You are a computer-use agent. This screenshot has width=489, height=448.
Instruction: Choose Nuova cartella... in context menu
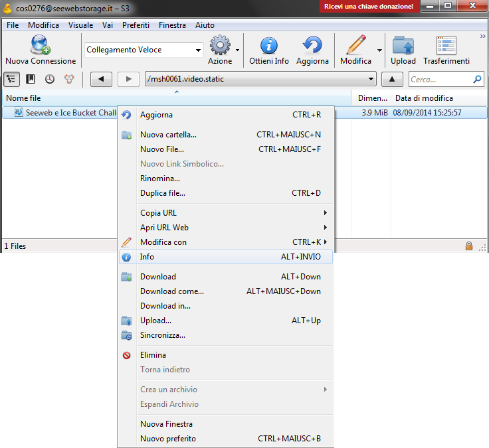point(226,135)
